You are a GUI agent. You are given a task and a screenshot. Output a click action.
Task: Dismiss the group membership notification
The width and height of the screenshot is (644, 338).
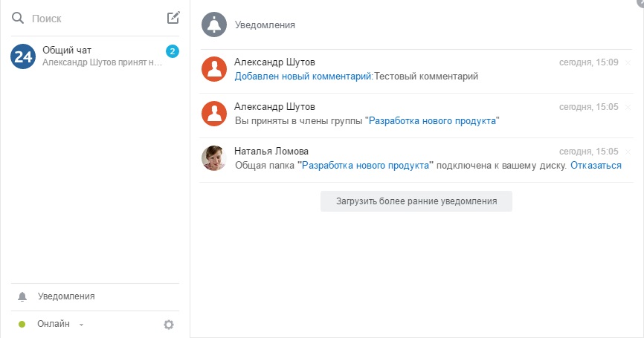(628, 108)
